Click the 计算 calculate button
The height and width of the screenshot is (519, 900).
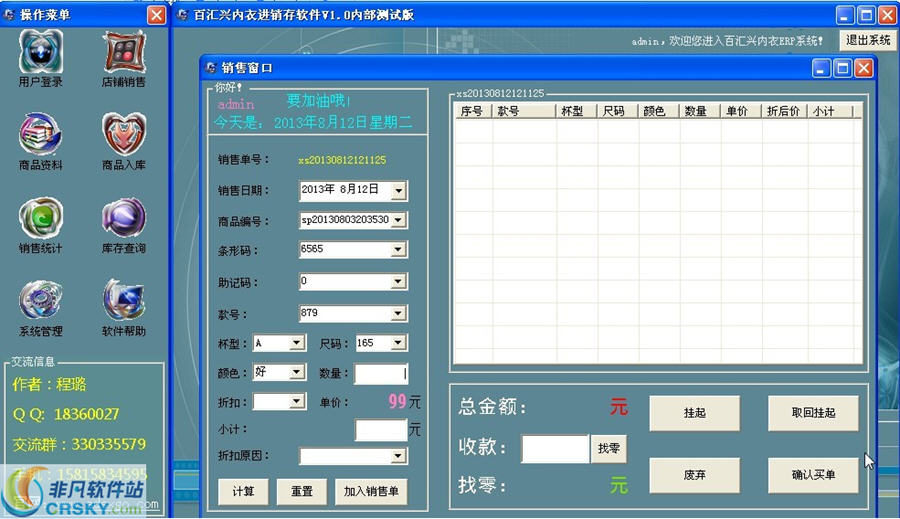[243, 491]
